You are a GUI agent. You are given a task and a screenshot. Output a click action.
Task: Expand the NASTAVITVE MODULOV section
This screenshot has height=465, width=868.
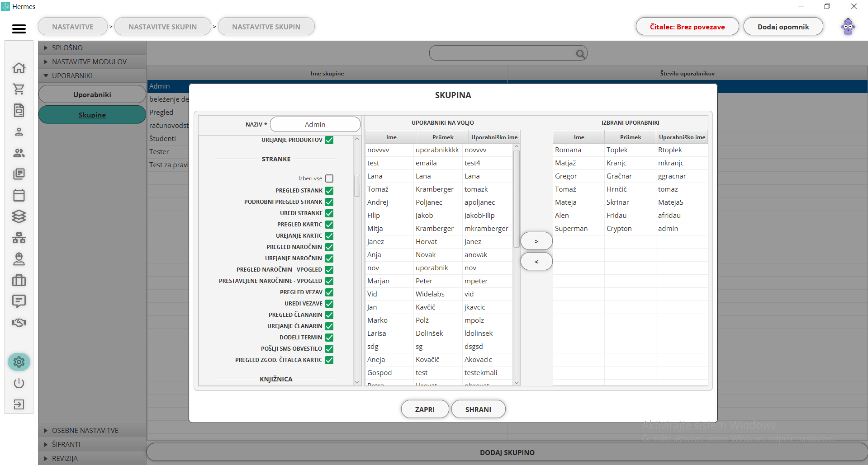(92, 61)
